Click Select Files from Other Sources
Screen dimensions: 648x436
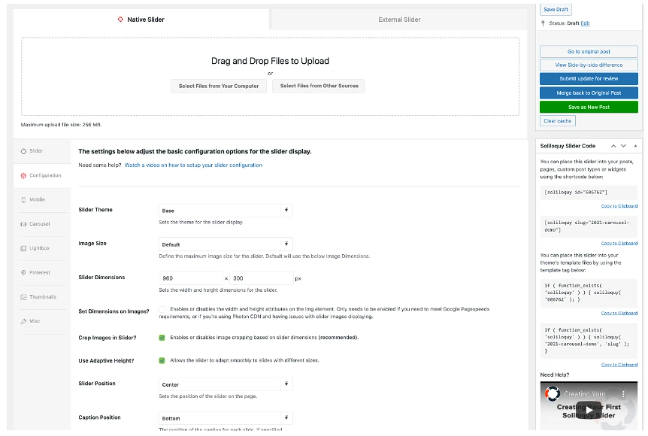click(319, 86)
